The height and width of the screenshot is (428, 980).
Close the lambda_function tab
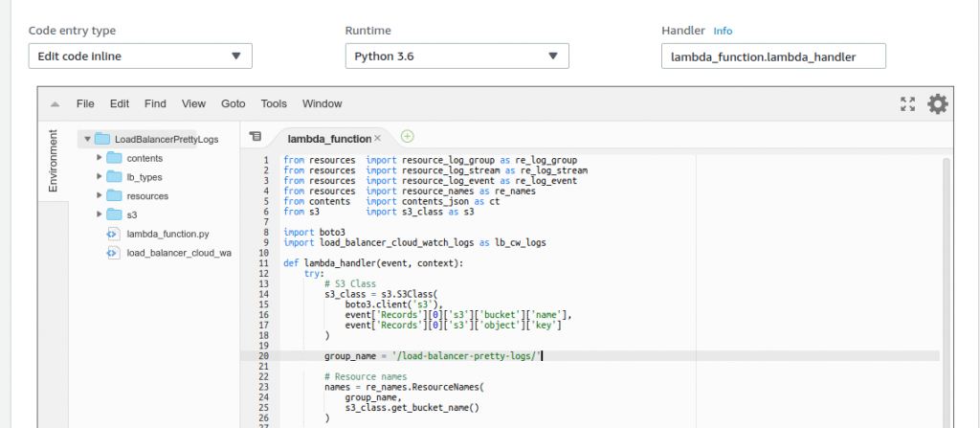click(377, 139)
